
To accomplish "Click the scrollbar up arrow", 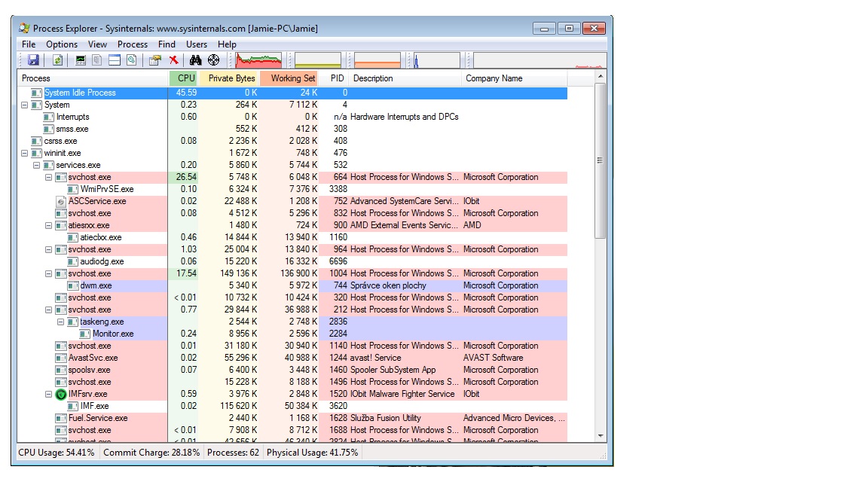I will [601, 76].
